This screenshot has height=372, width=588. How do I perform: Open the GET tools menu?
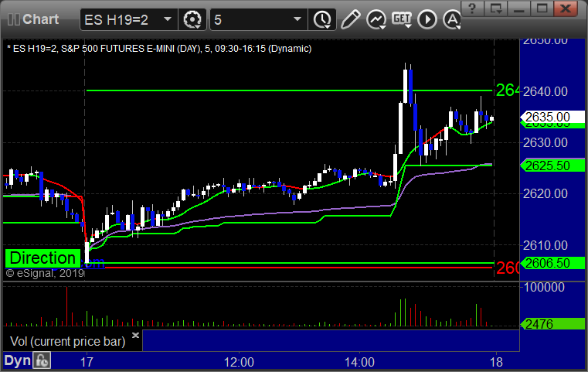pyautogui.click(x=402, y=19)
